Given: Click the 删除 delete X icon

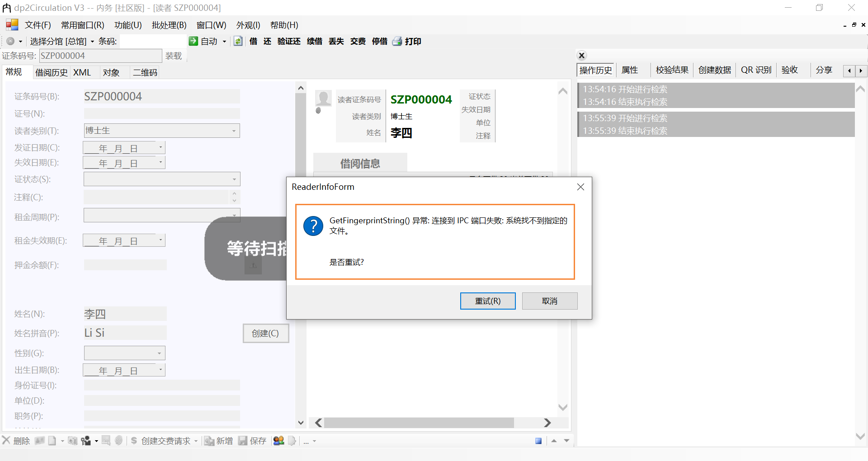Looking at the screenshot, I should (x=6, y=441).
